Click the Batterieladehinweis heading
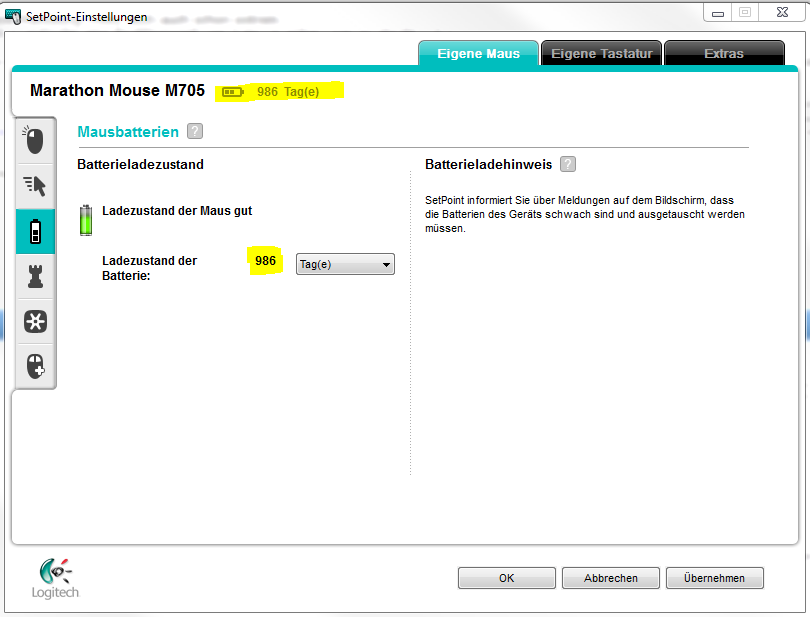Screen dimensions: 810x617 (488, 164)
